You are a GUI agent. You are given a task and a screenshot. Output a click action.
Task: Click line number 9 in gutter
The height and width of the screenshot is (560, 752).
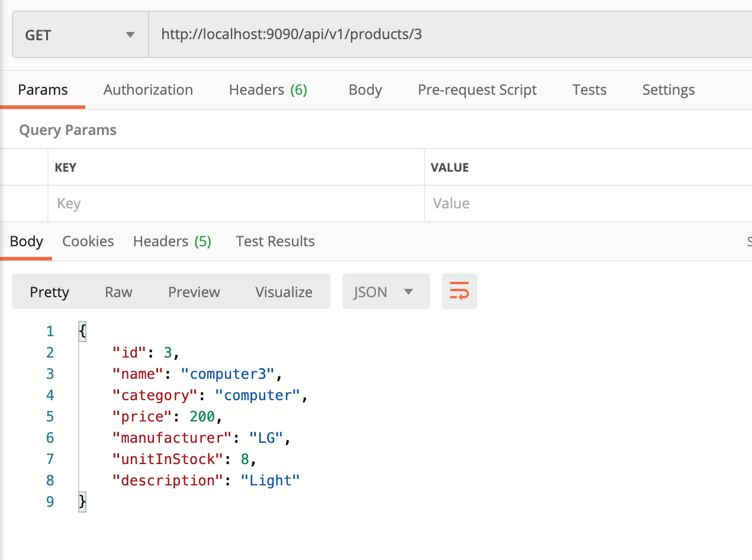point(50,502)
